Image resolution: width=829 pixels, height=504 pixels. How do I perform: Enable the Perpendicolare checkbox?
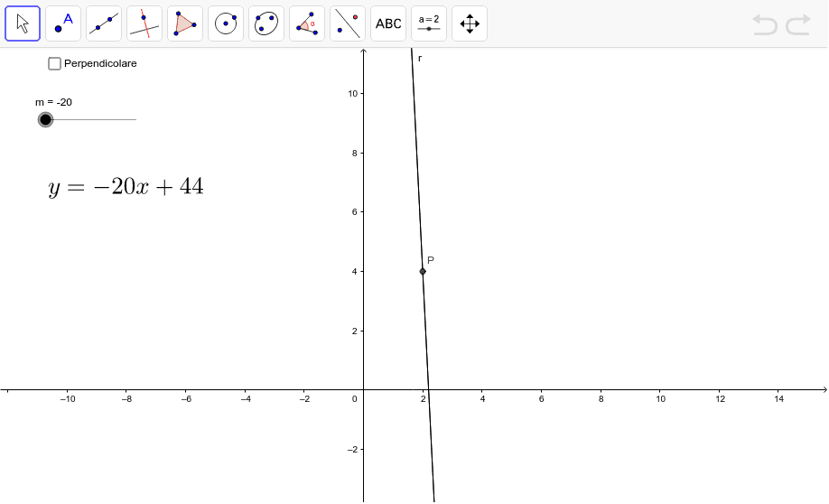click(x=54, y=63)
